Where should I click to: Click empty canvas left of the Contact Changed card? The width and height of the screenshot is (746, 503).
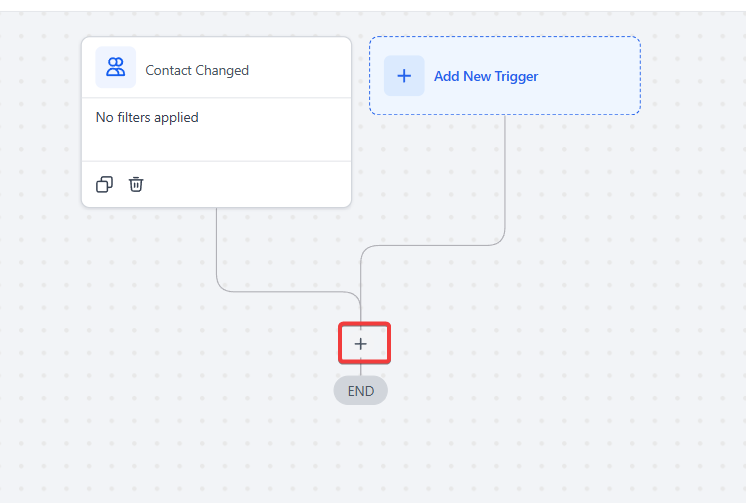[40, 120]
